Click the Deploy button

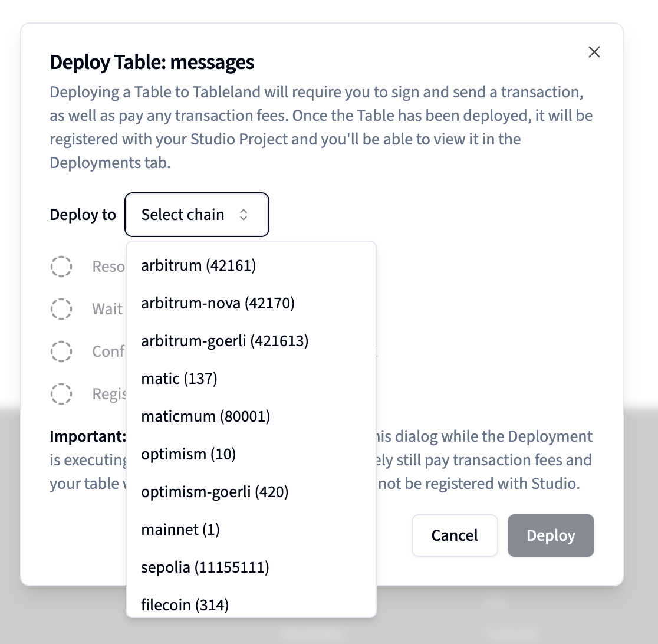(x=551, y=535)
